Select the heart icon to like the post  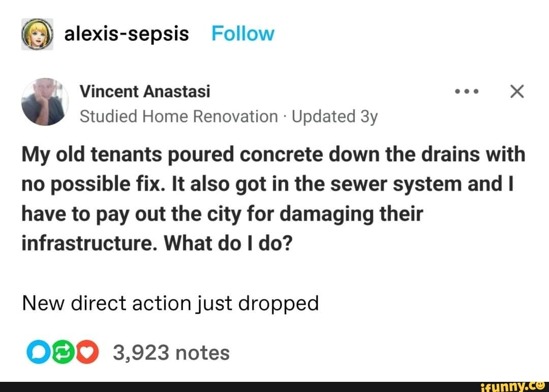(x=86, y=351)
